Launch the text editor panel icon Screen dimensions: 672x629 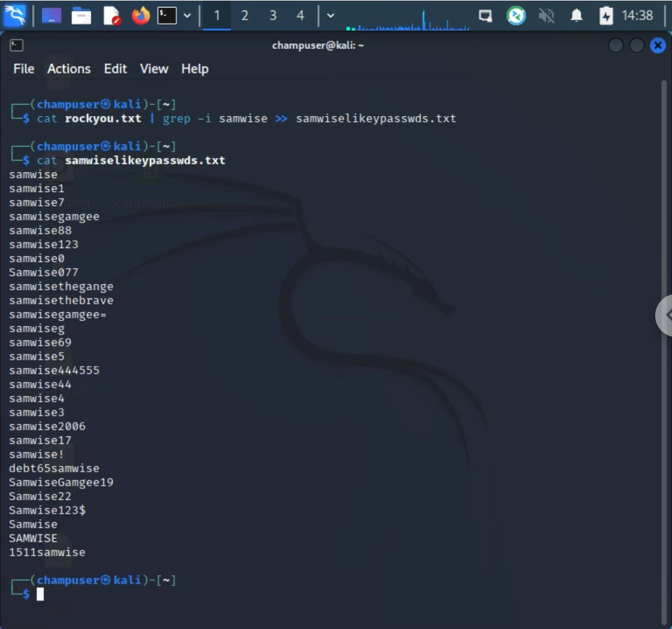click(111, 16)
